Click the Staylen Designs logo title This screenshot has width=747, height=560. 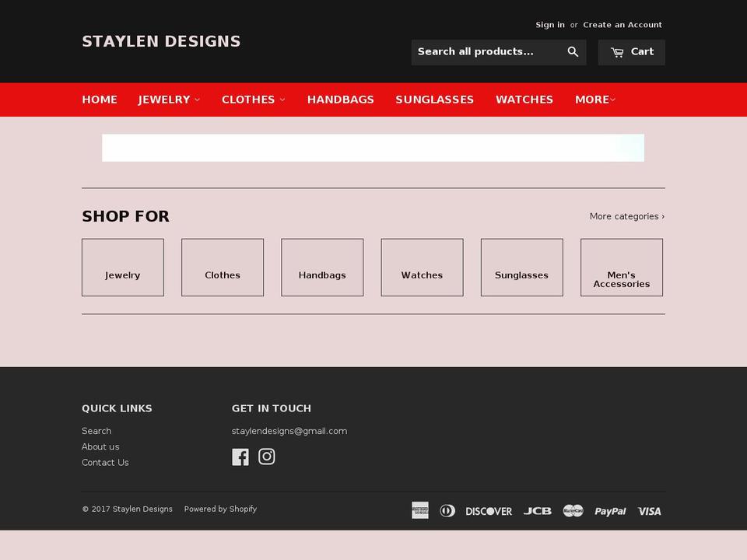click(x=161, y=41)
